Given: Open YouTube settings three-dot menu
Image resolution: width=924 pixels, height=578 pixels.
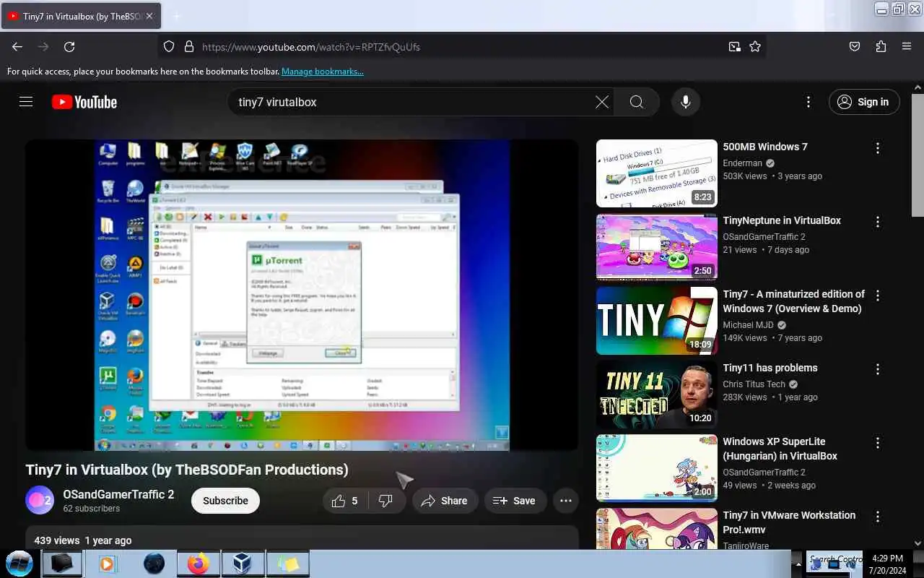Looking at the screenshot, I should click(x=808, y=102).
